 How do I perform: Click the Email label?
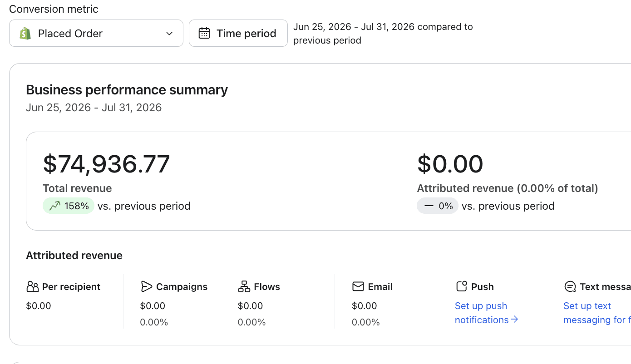coord(380,287)
